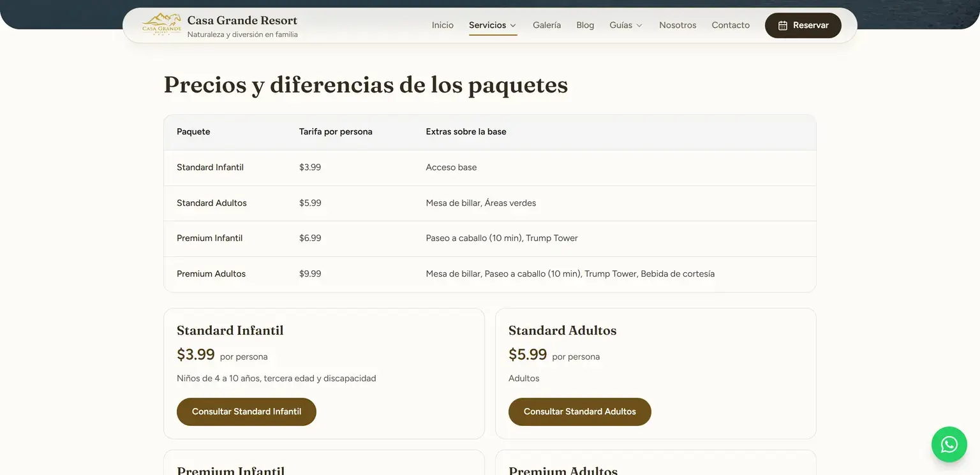This screenshot has height=475, width=980.
Task: Open the Galería page
Action: [547, 26]
